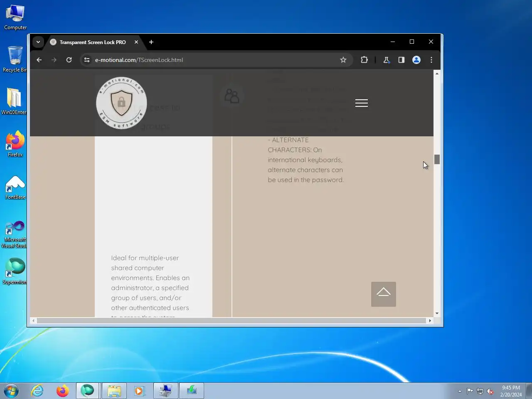Launch Internet Explorer from the taskbar
Image resolution: width=532 pixels, height=399 pixels.
(37, 391)
